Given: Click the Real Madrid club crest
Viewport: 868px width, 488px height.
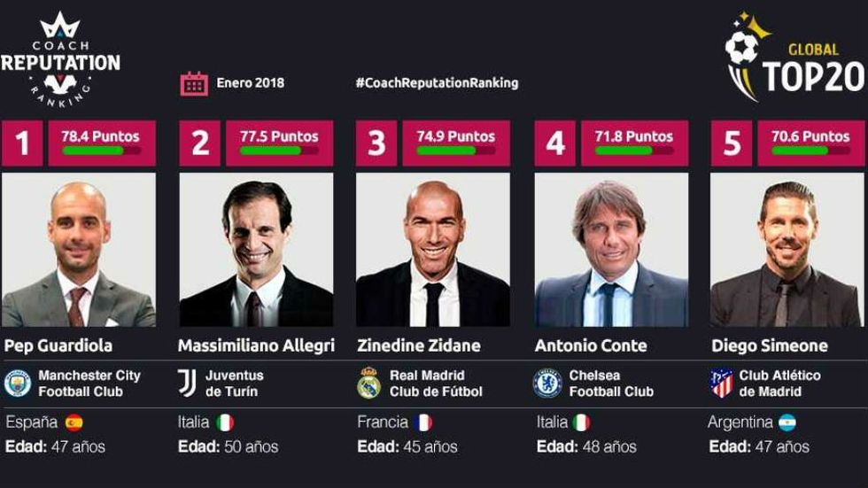Looking at the screenshot, I should click(x=368, y=383).
